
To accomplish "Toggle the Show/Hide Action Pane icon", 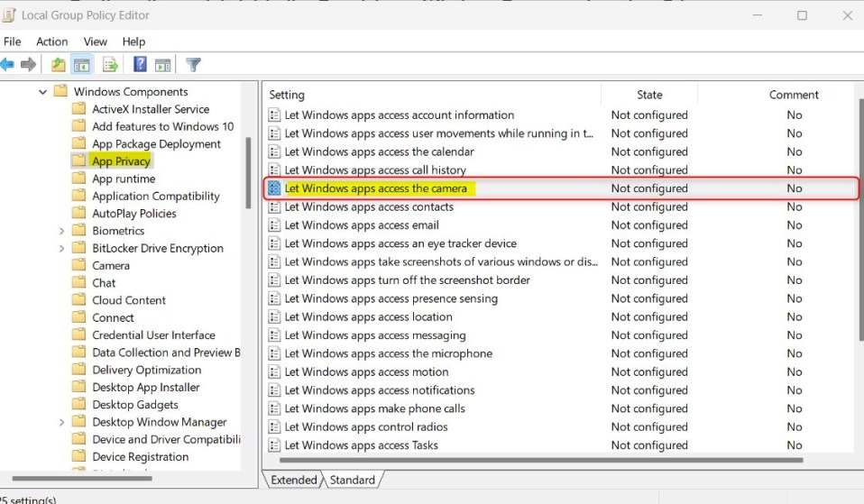I will click(x=162, y=65).
